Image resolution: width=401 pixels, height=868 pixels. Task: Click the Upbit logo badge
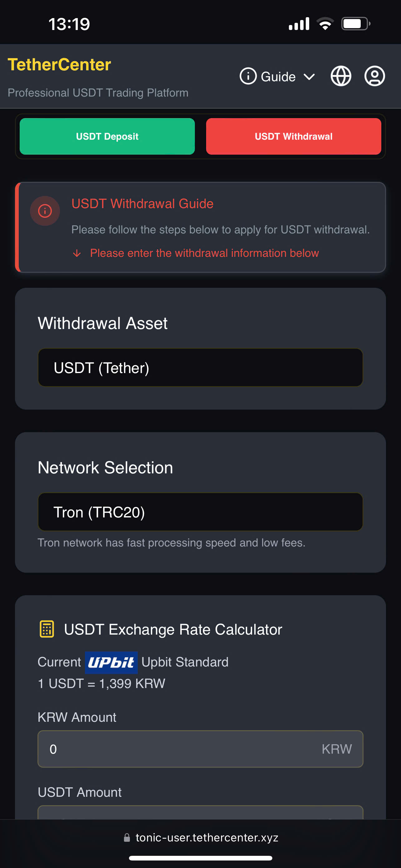111,662
